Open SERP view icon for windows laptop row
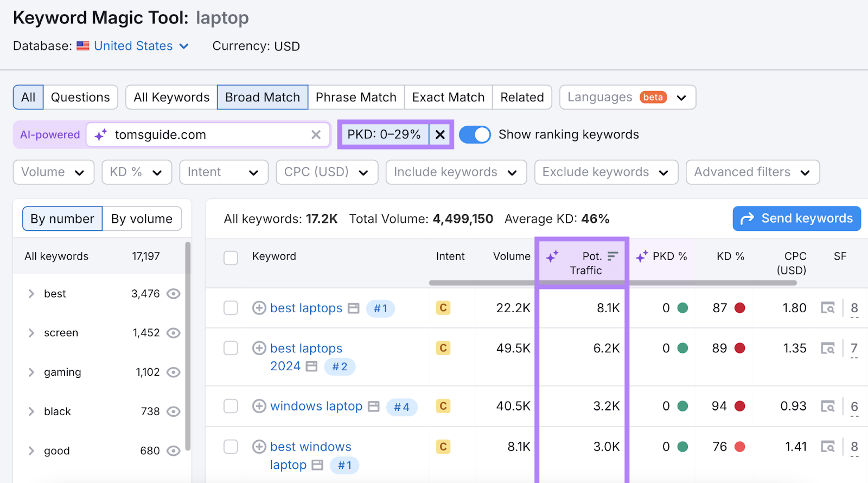 point(827,406)
